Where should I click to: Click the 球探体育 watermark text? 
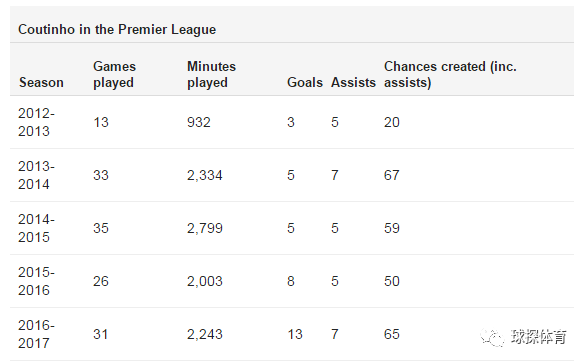[x=538, y=337]
